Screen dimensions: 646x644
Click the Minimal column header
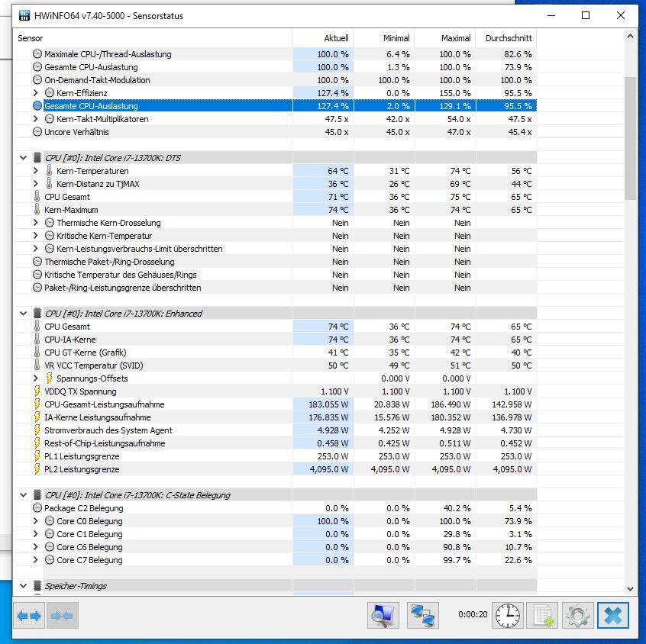[x=384, y=38]
